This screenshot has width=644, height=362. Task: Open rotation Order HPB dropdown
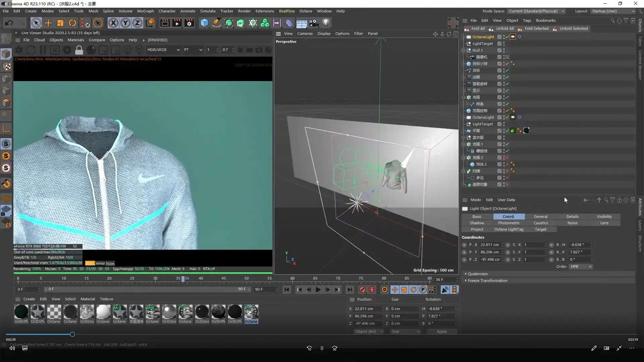(x=581, y=267)
